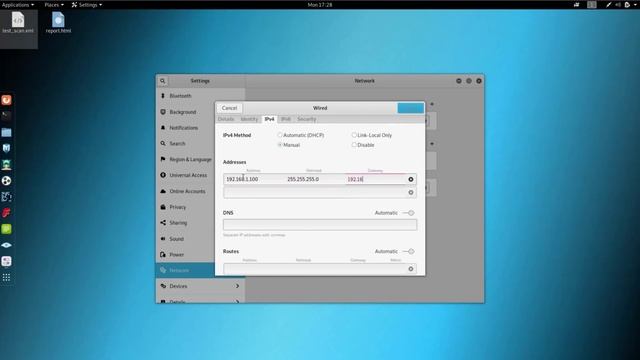The height and width of the screenshot is (360, 640).
Task: Switch to the IPv4 tab
Action: [269, 119]
